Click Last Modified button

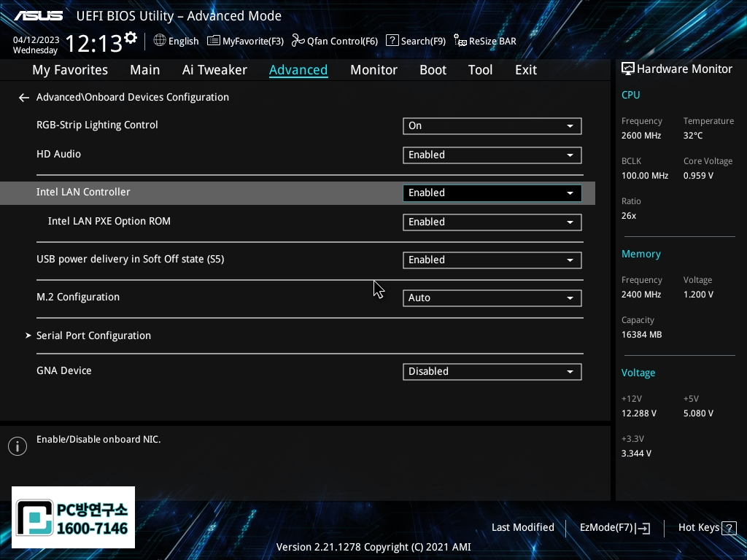click(x=522, y=527)
